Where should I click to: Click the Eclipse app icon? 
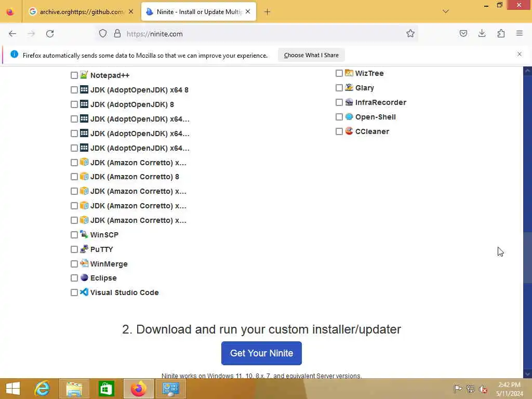[84, 277]
